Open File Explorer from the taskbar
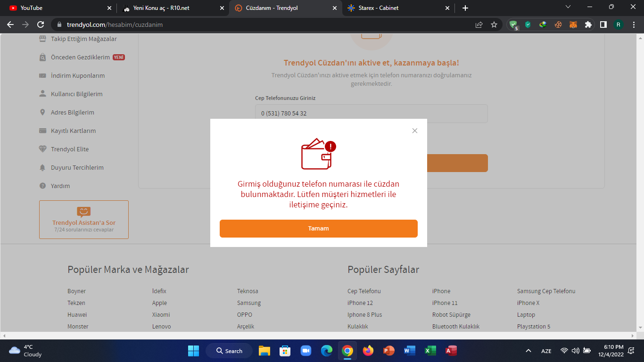The height and width of the screenshot is (362, 644). point(264,351)
